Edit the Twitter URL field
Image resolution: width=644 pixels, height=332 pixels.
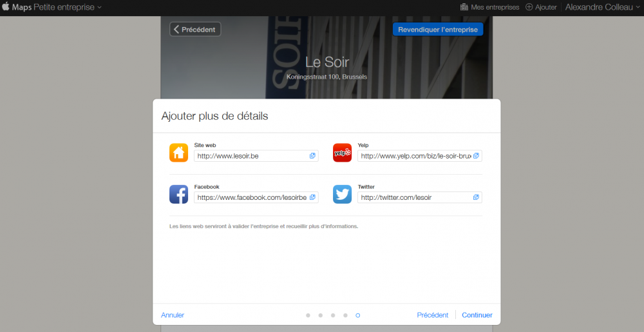click(420, 197)
